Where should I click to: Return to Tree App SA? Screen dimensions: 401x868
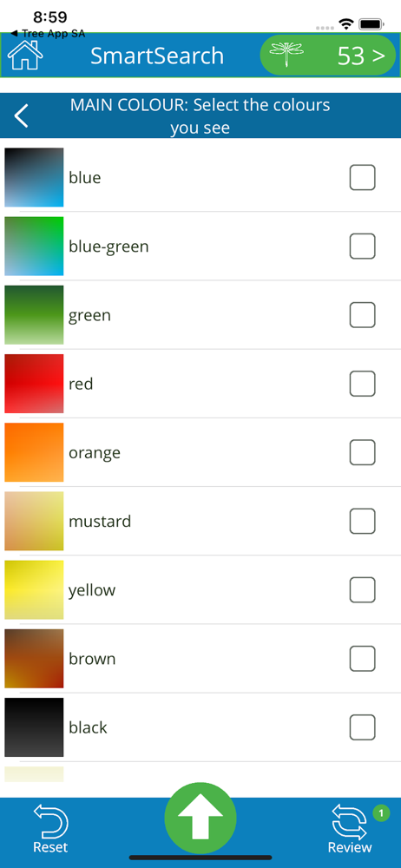pyautogui.click(x=49, y=34)
